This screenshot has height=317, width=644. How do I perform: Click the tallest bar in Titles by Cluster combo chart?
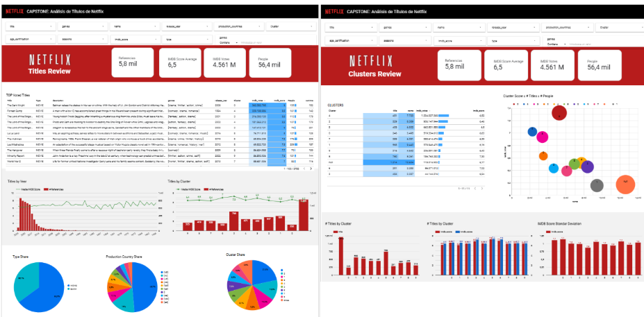[304, 215]
